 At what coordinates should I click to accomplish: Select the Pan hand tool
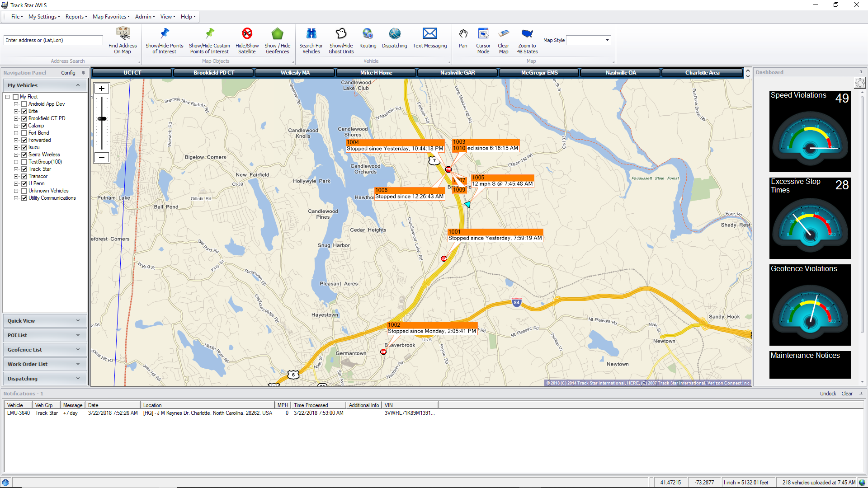point(463,34)
